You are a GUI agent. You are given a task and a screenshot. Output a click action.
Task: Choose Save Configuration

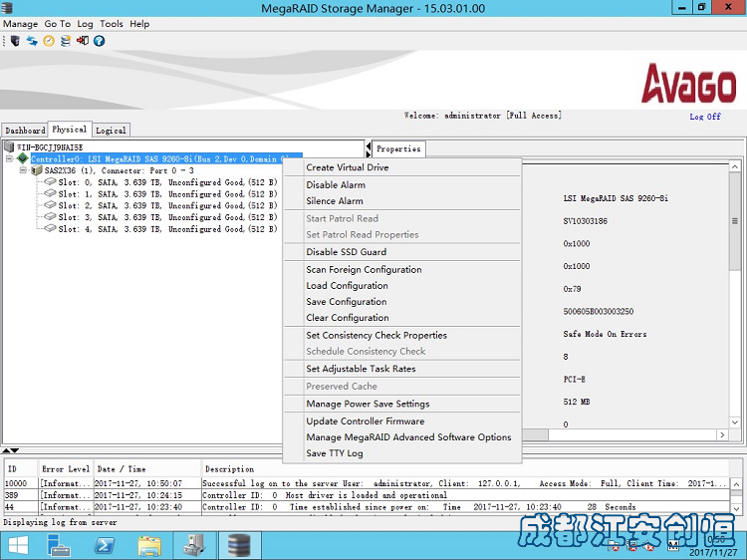[x=402, y=302]
